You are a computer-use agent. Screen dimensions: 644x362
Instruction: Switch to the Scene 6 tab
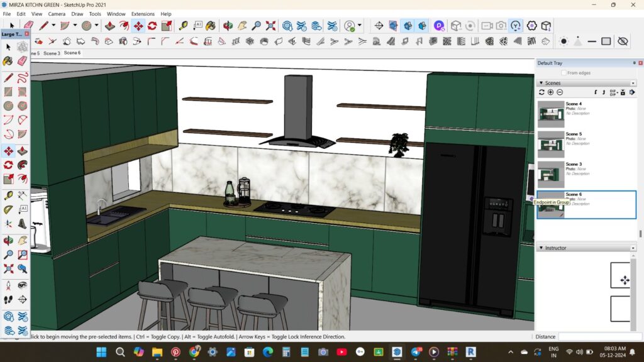click(x=72, y=53)
